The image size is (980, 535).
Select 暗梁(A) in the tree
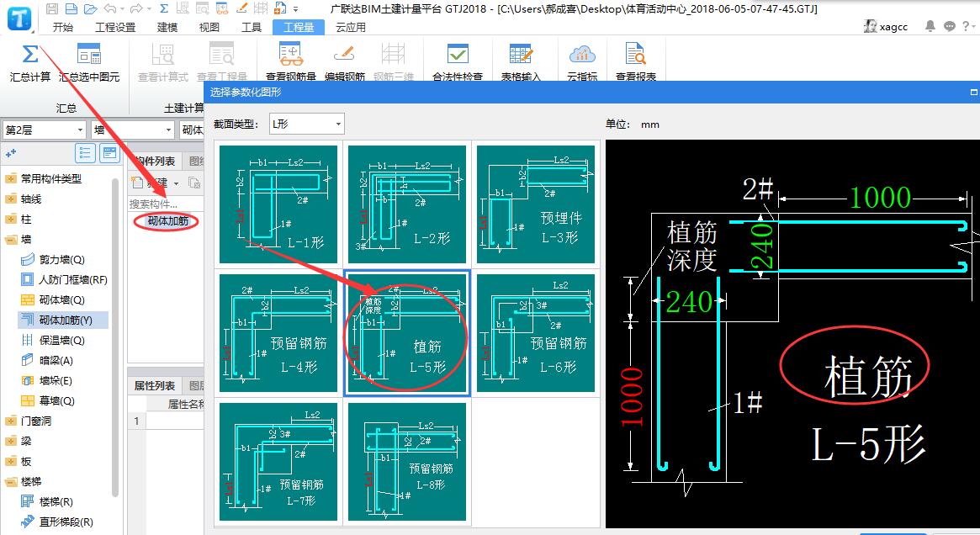(x=56, y=361)
